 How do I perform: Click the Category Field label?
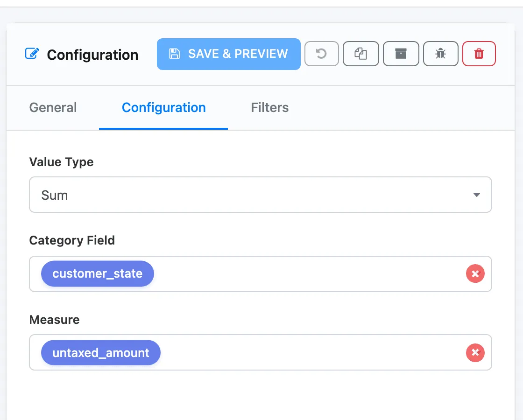pyautogui.click(x=72, y=240)
